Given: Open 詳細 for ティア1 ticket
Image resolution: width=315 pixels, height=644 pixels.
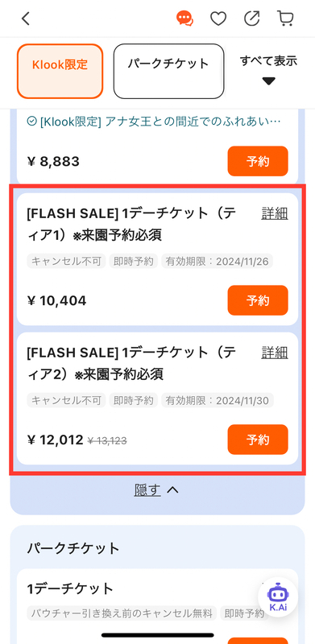Looking at the screenshot, I should point(275,213).
